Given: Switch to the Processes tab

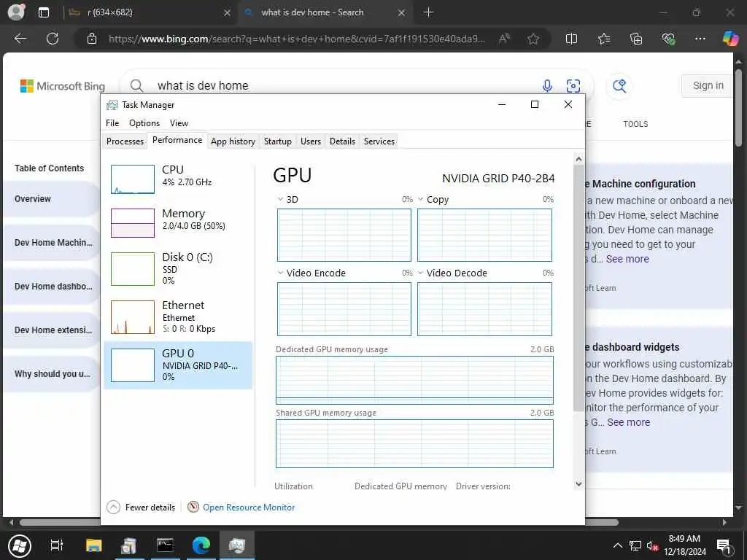Looking at the screenshot, I should [125, 141].
